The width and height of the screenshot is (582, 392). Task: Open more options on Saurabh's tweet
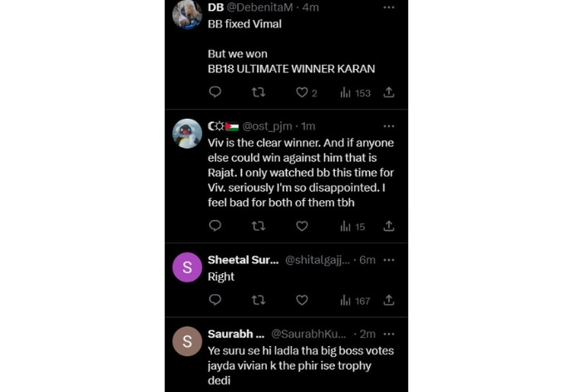pos(388,334)
